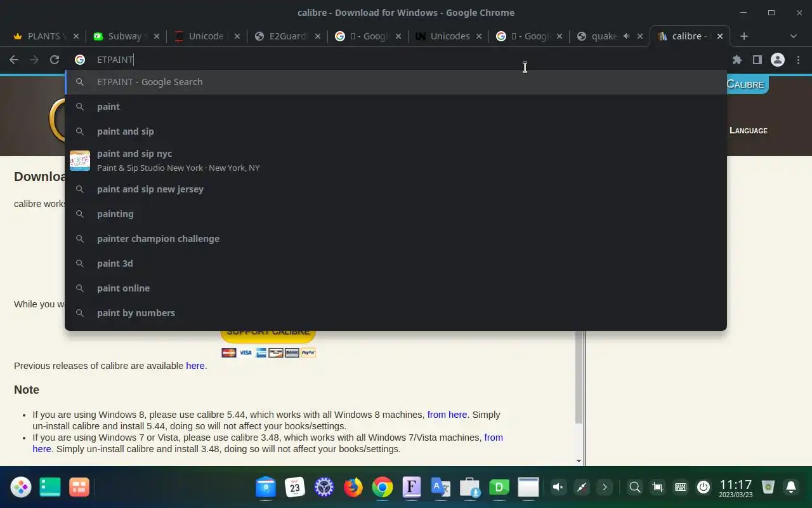
Task: Pick the 'paint and sip nyc' suggestion
Action: point(396,161)
